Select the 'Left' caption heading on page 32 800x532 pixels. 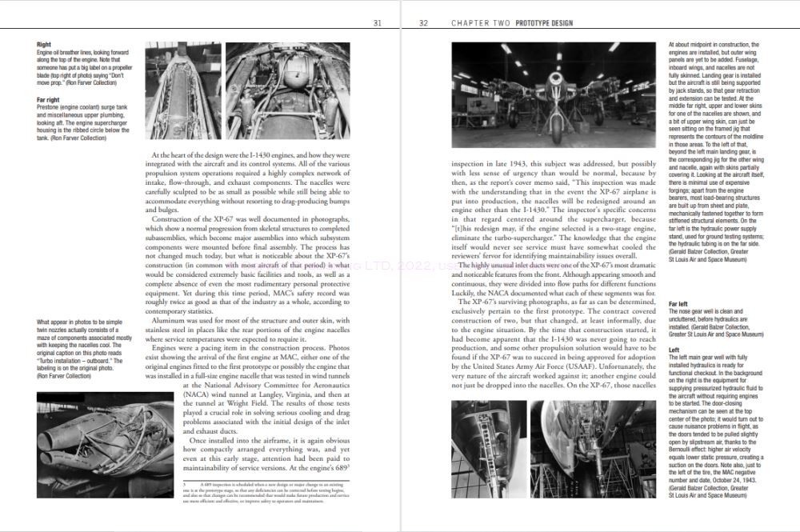[x=674, y=350]
